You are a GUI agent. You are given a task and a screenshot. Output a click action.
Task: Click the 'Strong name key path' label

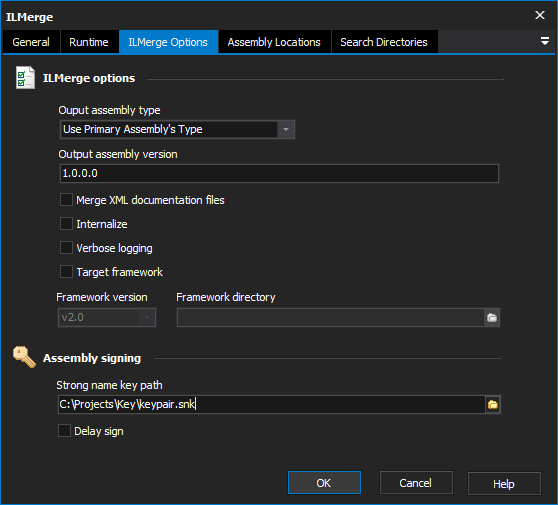coord(110,385)
